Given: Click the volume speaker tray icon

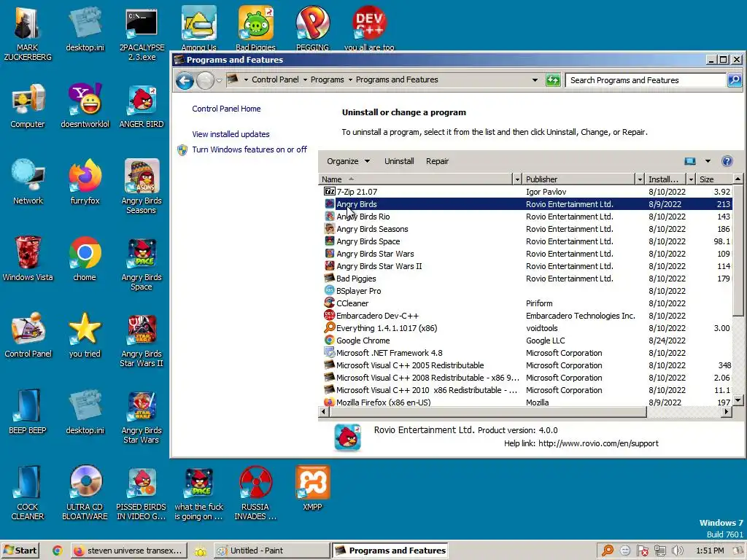Looking at the screenshot, I should click(677, 551).
